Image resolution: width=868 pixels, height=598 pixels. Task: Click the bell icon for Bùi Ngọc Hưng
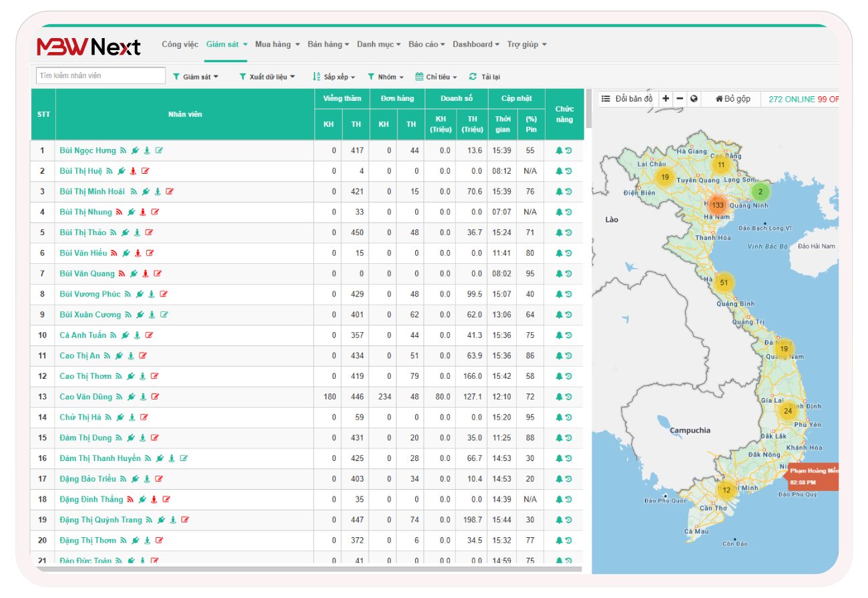(559, 151)
